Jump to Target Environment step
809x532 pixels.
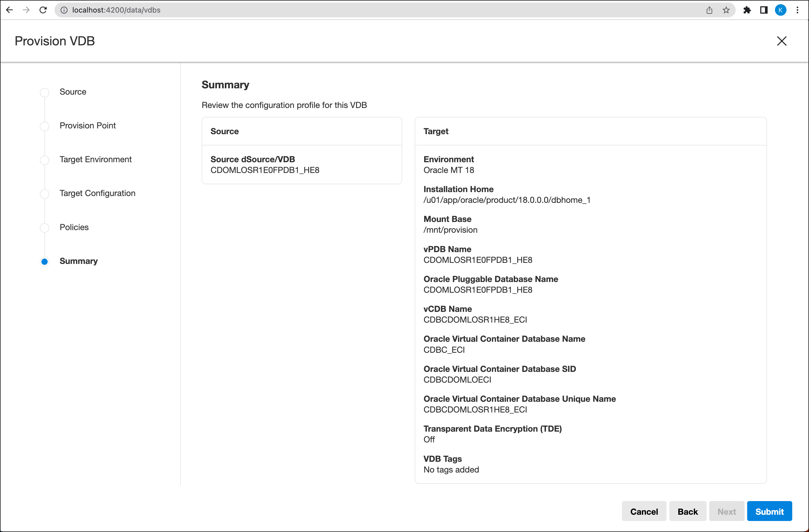tap(95, 159)
